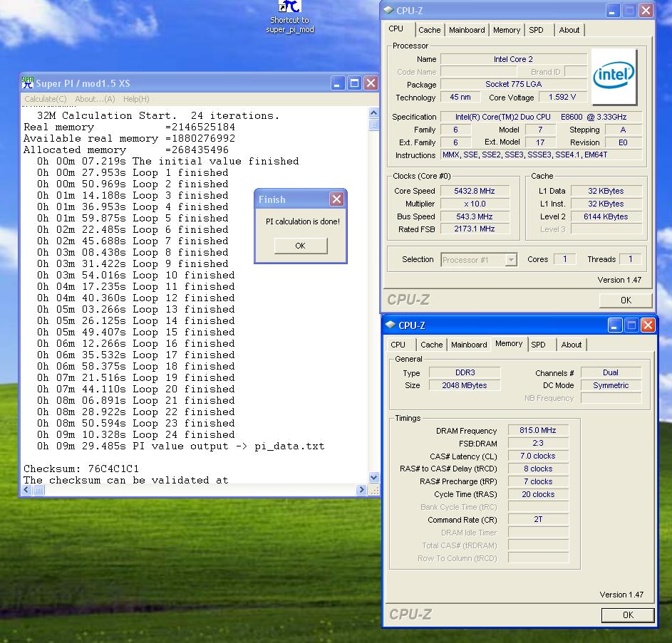Screen dimensions: 672x643
Task: Minimize the top CPU-Z window
Action: (x=612, y=10)
